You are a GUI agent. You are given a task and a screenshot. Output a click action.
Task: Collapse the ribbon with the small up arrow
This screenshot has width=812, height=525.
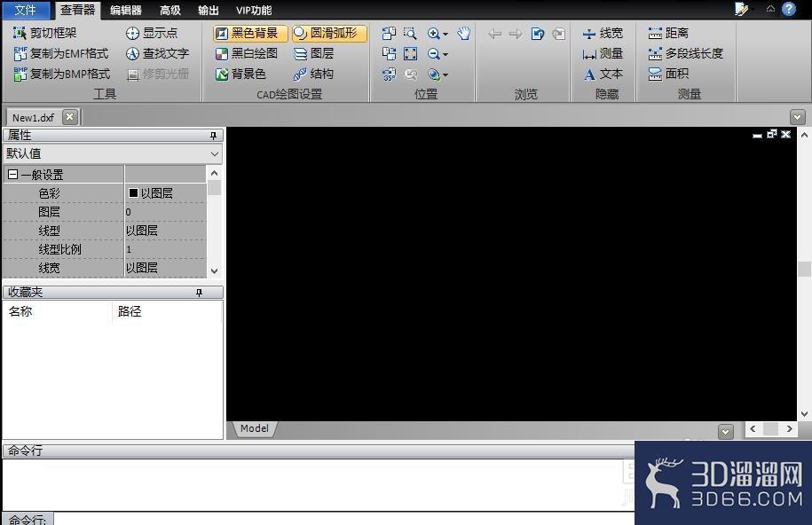click(770, 9)
